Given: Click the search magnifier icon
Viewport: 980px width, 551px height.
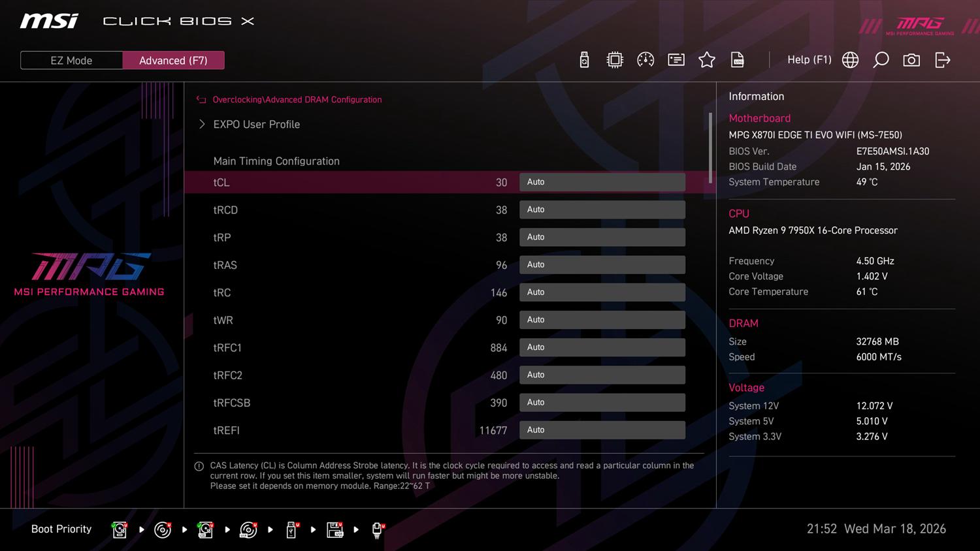Looking at the screenshot, I should [x=881, y=60].
